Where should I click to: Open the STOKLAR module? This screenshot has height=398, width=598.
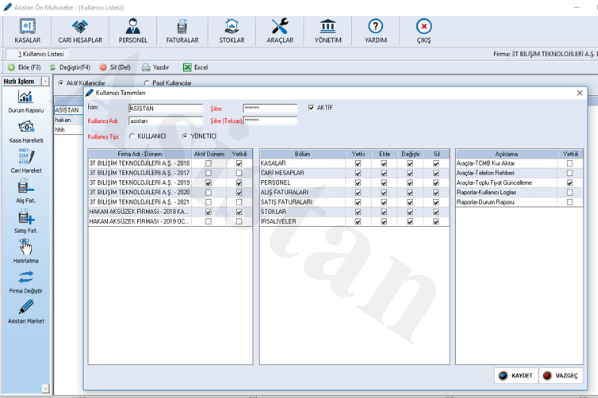pos(231,31)
